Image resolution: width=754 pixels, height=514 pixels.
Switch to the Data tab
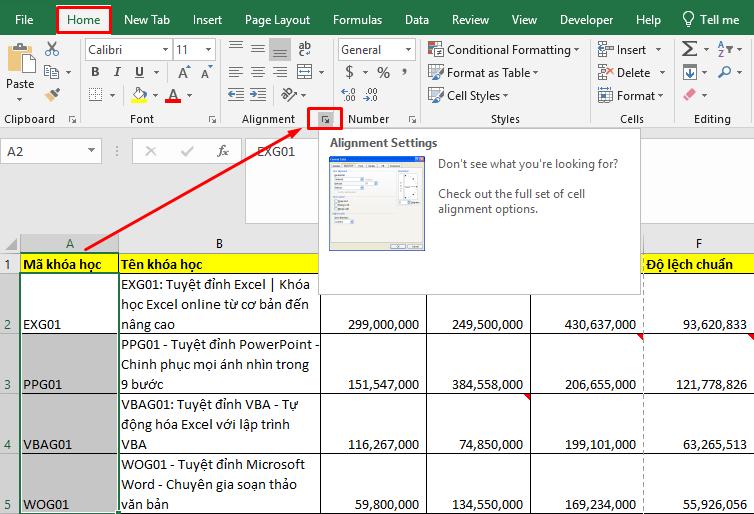[417, 20]
